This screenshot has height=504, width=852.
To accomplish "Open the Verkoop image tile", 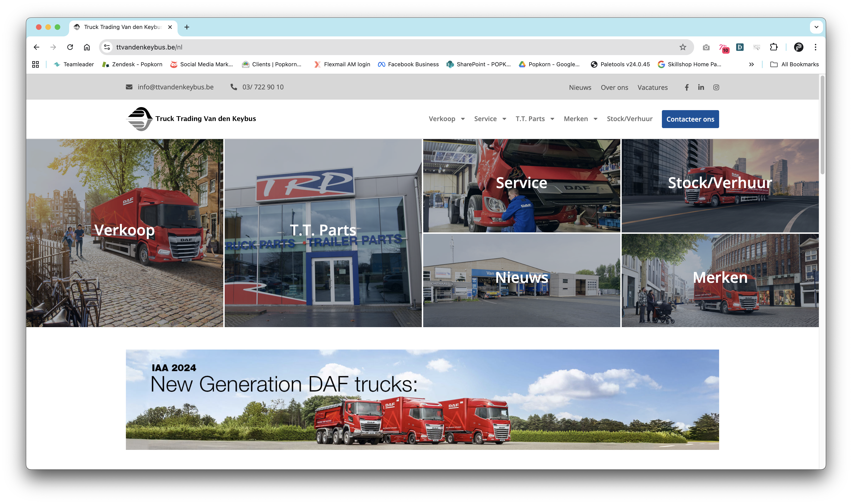I will point(125,233).
